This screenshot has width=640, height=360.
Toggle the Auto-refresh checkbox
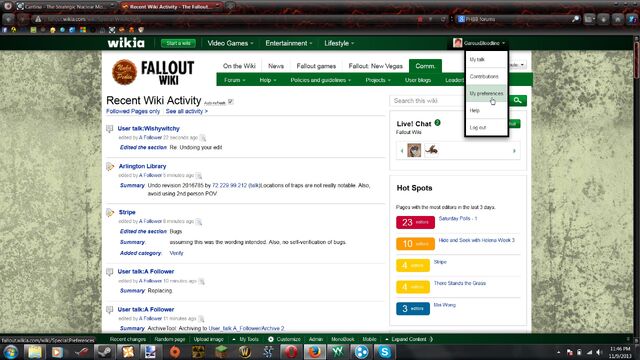(231, 102)
